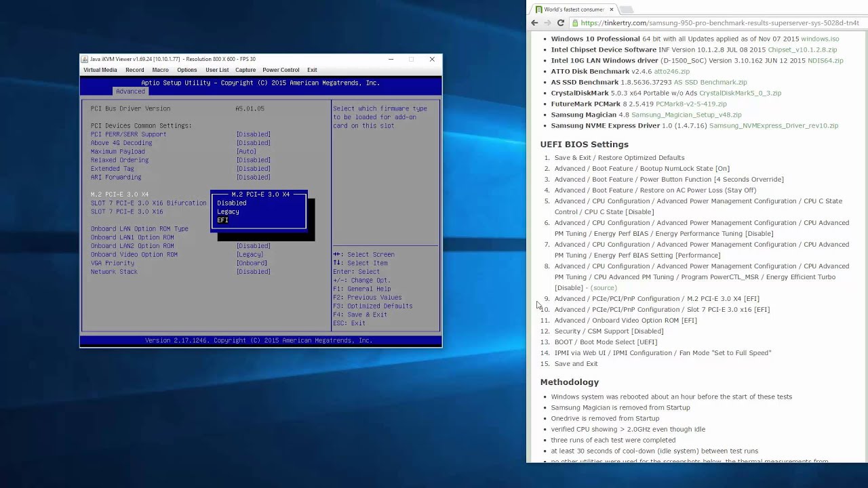Select Relaxed Ordering setting
The width and height of the screenshot is (868, 488).
(119, 160)
